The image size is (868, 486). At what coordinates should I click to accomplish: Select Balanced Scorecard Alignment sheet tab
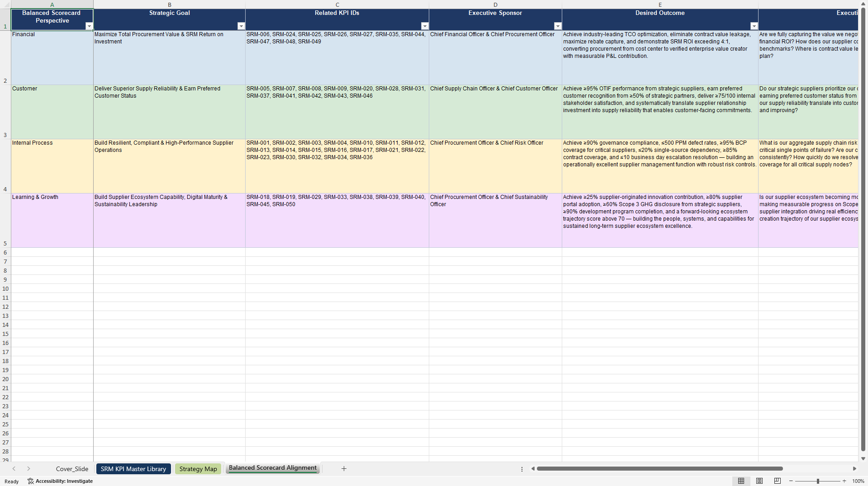[x=273, y=468]
